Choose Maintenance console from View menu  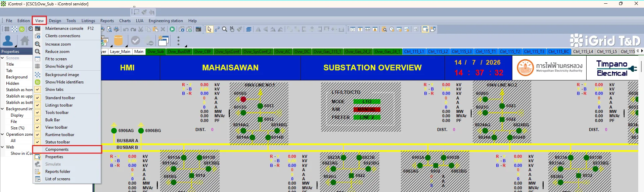[67, 28]
